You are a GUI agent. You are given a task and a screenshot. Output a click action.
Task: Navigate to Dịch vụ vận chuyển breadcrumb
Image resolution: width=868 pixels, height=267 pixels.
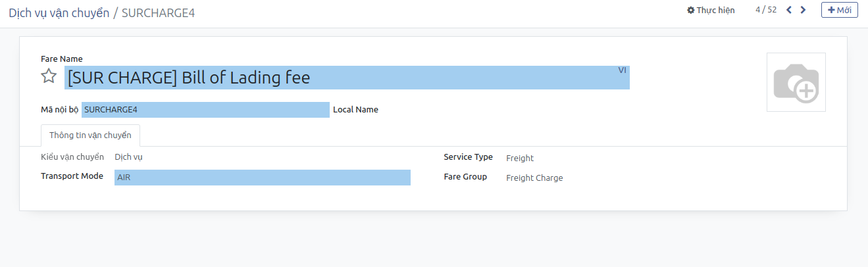pos(59,13)
